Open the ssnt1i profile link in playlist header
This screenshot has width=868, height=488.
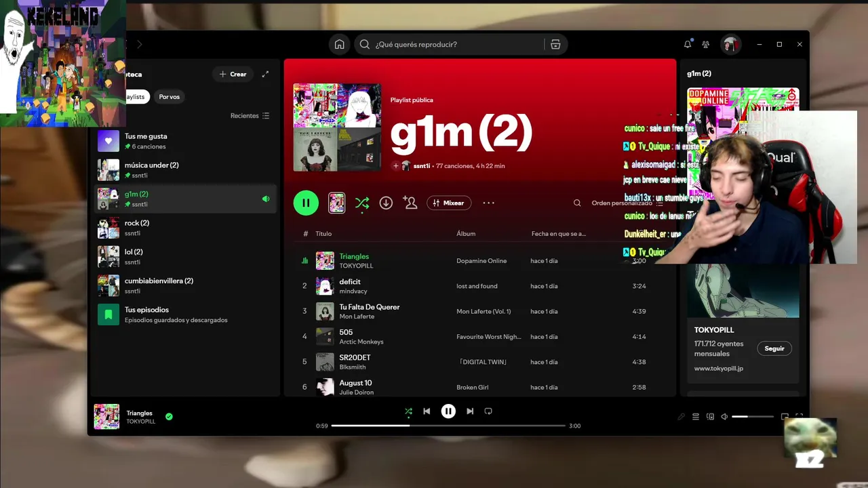click(422, 165)
